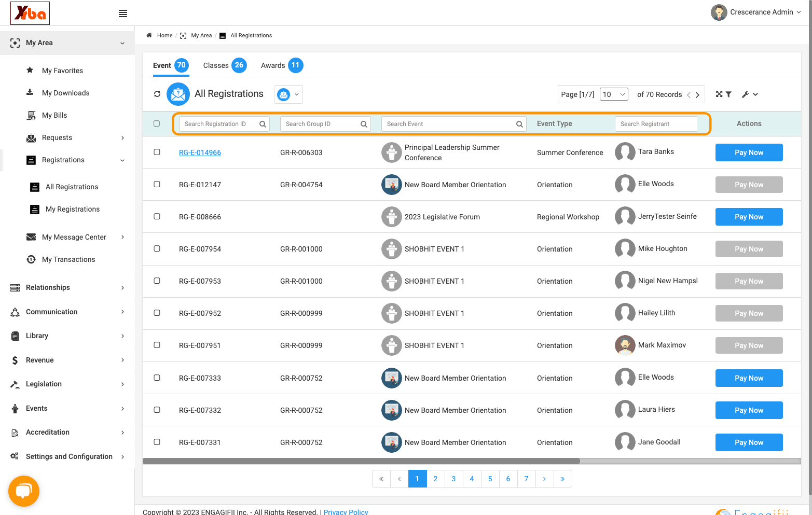
Task: Click the refresh registrations icon
Action: click(x=157, y=94)
